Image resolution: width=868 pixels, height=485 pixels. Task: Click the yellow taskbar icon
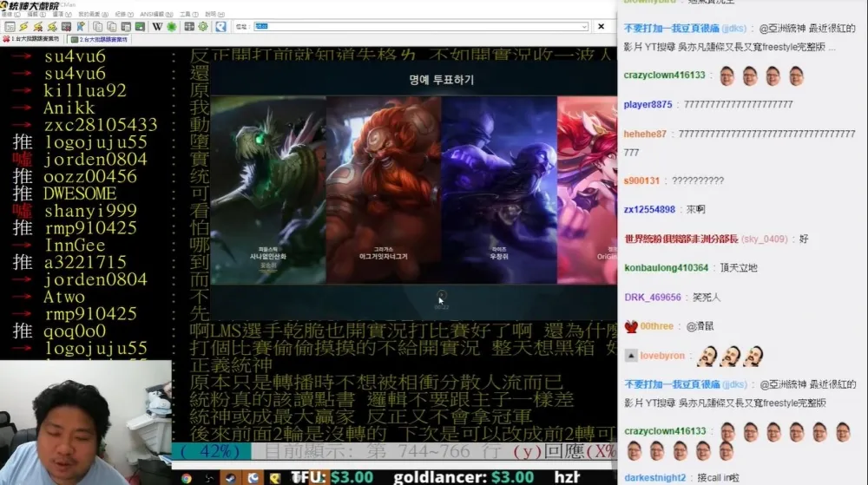tap(274, 478)
